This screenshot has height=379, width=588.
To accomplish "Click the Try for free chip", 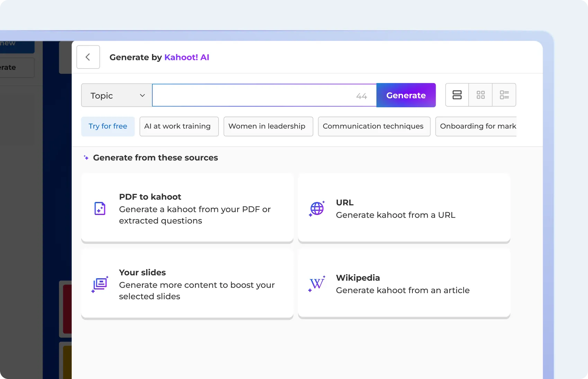I will pos(108,126).
